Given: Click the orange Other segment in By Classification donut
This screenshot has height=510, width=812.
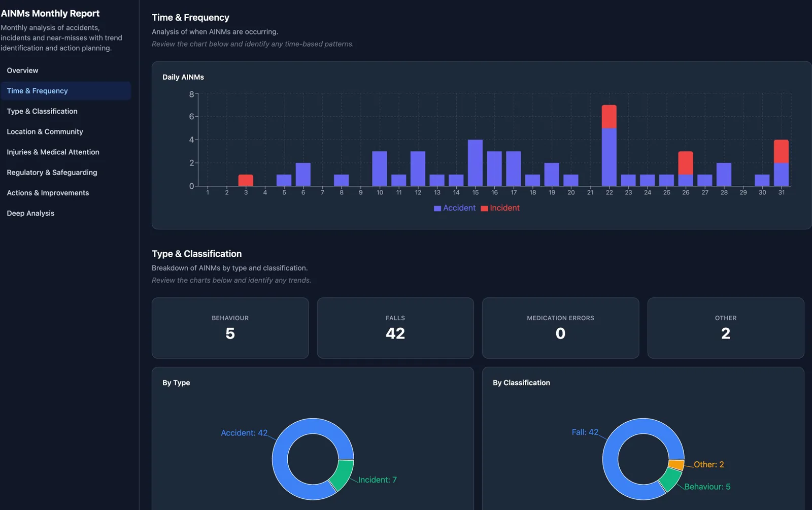Looking at the screenshot, I should click(676, 464).
